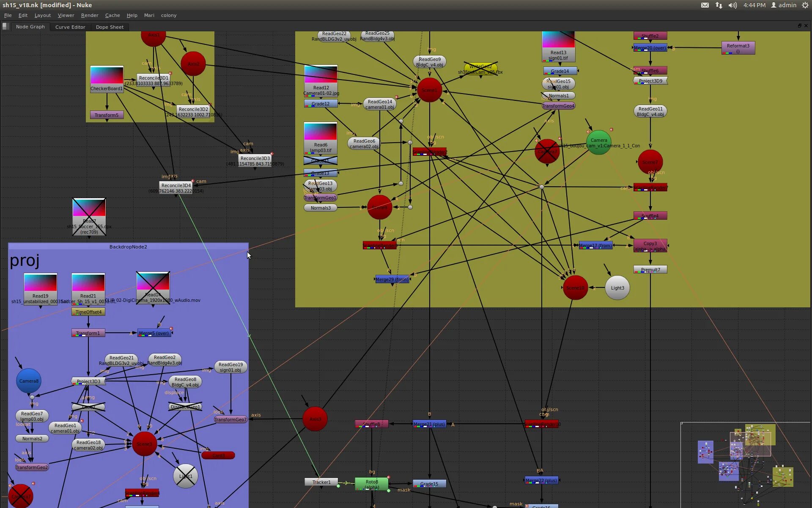The width and height of the screenshot is (812, 508).
Task: Select the Merge21 (plus) node
Action: 429,424
